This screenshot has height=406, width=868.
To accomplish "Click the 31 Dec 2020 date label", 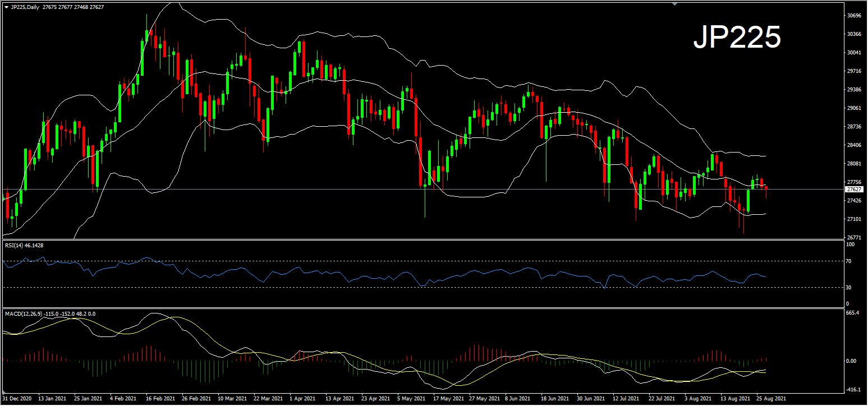I will coord(16,399).
